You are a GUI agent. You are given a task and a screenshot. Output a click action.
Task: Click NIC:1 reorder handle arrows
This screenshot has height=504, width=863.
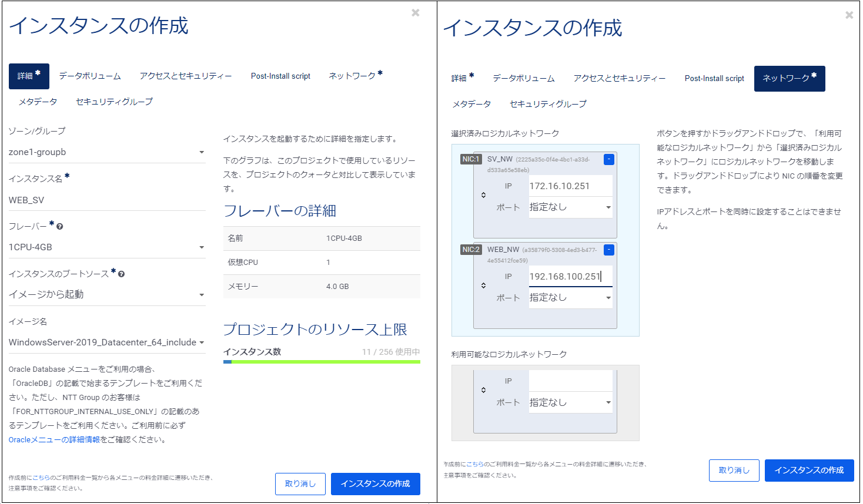[x=483, y=195]
